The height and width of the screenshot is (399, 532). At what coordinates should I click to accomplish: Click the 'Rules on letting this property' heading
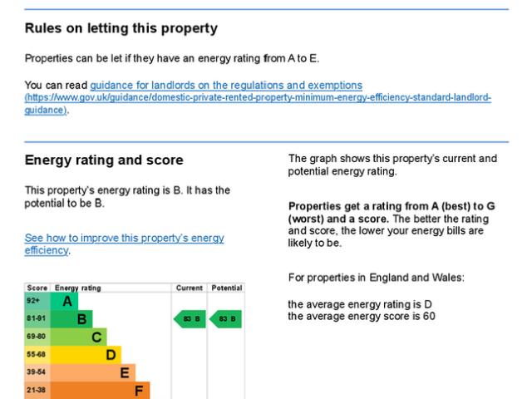[x=121, y=29]
